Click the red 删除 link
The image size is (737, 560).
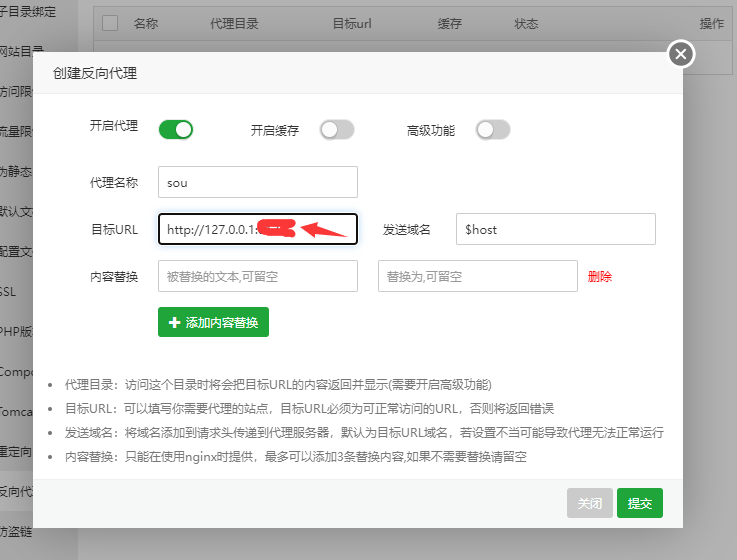tap(600, 277)
